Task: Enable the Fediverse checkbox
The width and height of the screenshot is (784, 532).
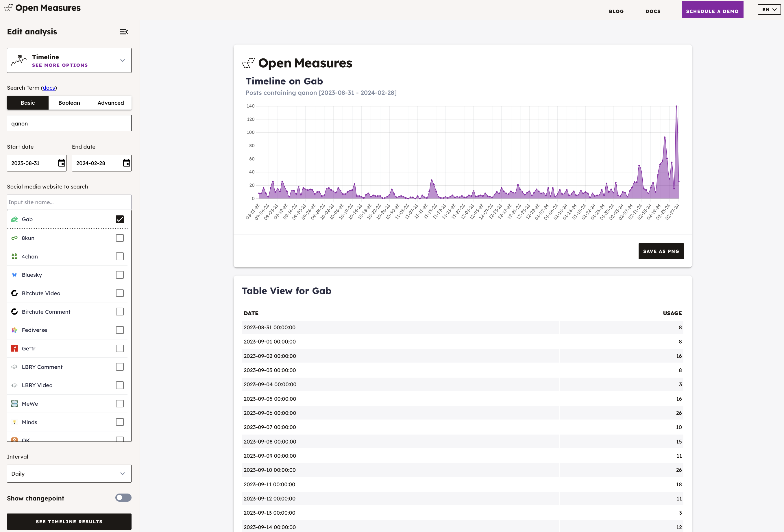Action: pos(120,330)
